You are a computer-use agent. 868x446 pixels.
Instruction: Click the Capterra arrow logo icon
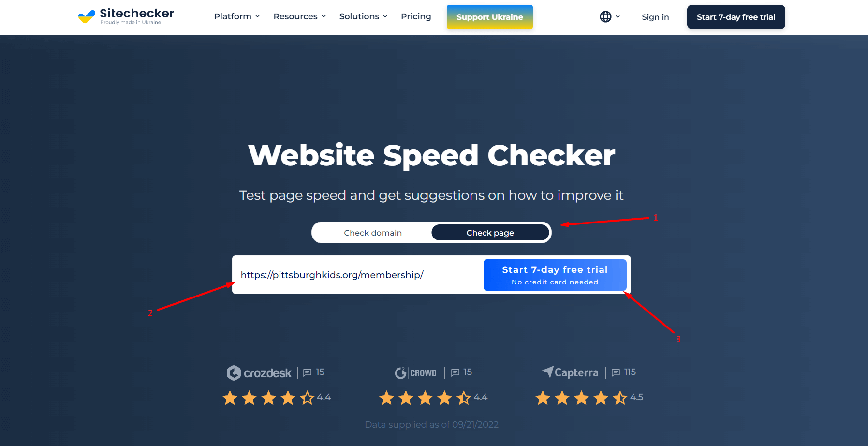[x=547, y=372]
